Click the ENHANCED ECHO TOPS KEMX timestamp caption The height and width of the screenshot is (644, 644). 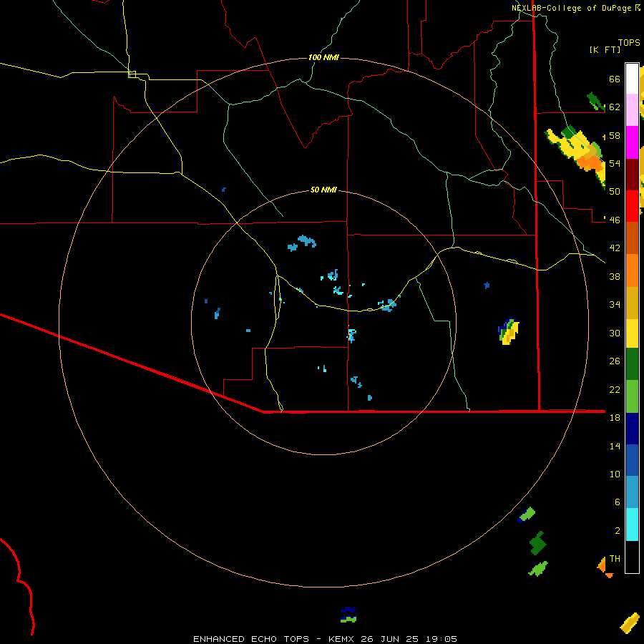coord(325,639)
